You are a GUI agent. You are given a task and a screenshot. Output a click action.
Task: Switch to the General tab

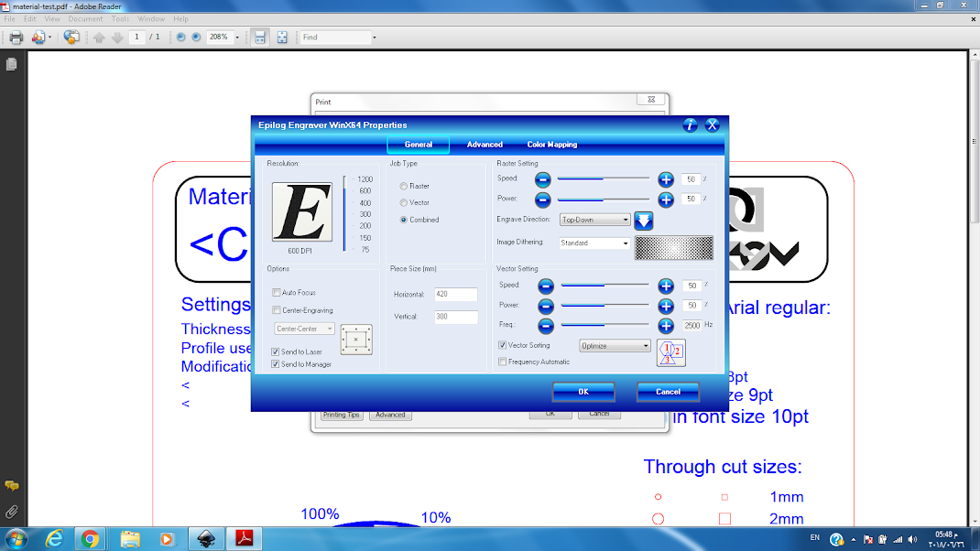(x=419, y=145)
